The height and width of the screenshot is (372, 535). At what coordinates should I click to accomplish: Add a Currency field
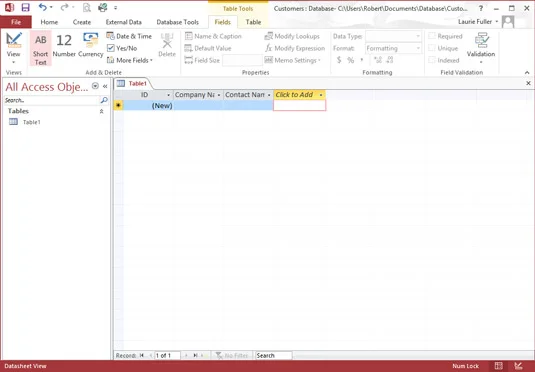(90, 46)
